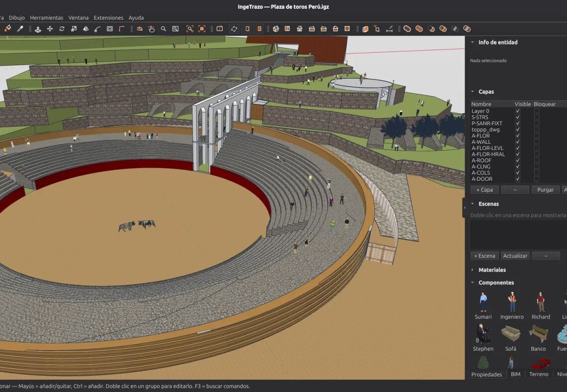Lock the A-FLOR layer
Screen dimensions: 567x392
(537, 136)
